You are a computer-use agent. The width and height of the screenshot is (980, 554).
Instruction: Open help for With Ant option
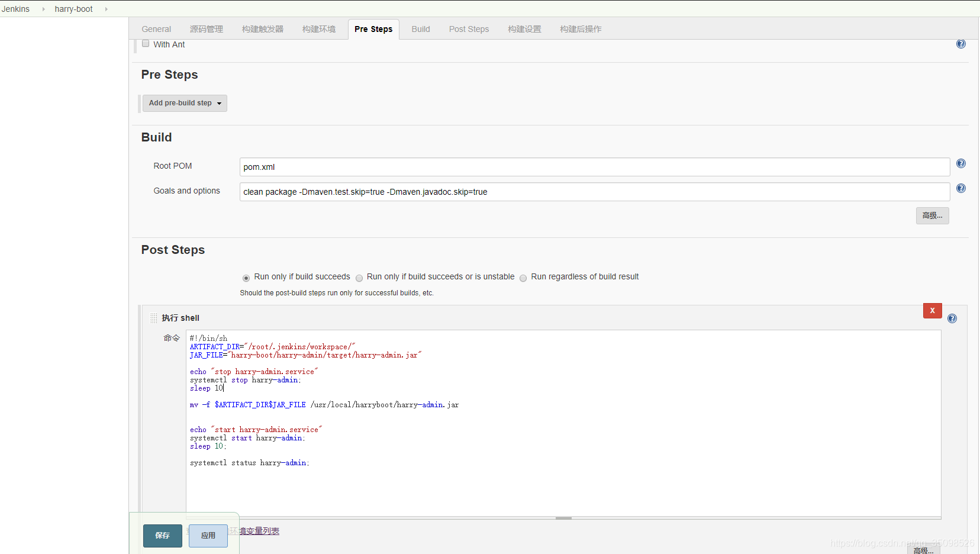pos(961,44)
